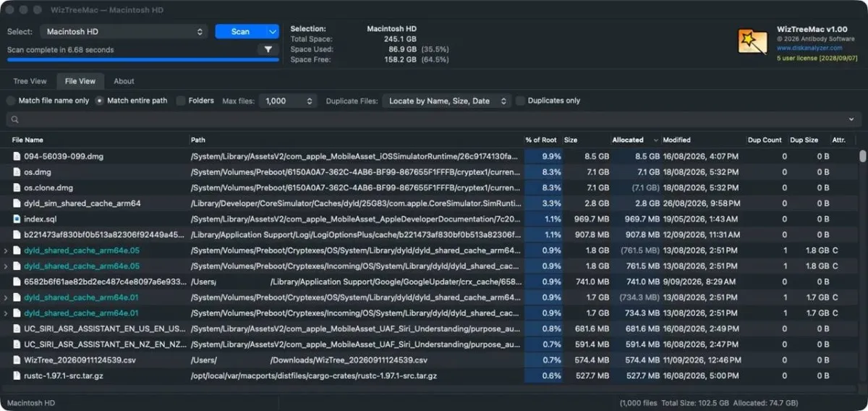Click the path of WizTree_20260911124539.csv
Image resolution: width=868 pixels, height=411 pixels.
(309, 360)
